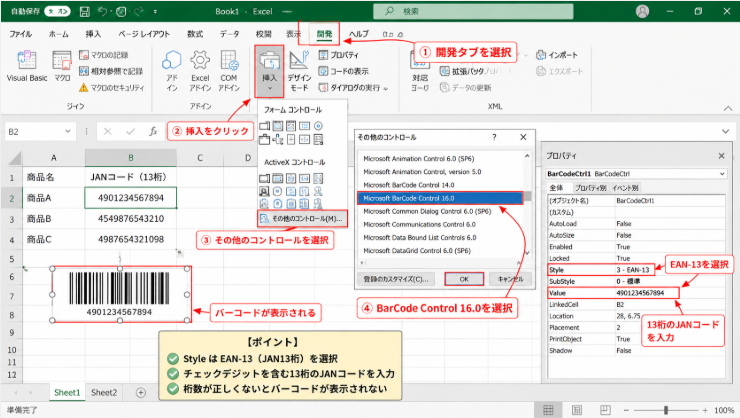Click コードの表示 (View Code)
This screenshot has height=418, width=740.
coord(344,71)
